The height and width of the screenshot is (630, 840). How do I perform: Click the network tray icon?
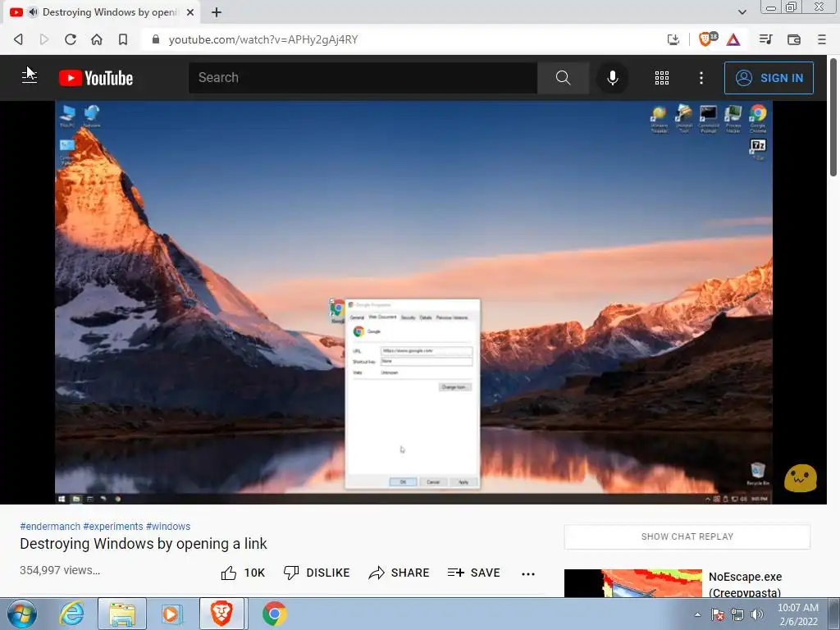[x=737, y=614]
